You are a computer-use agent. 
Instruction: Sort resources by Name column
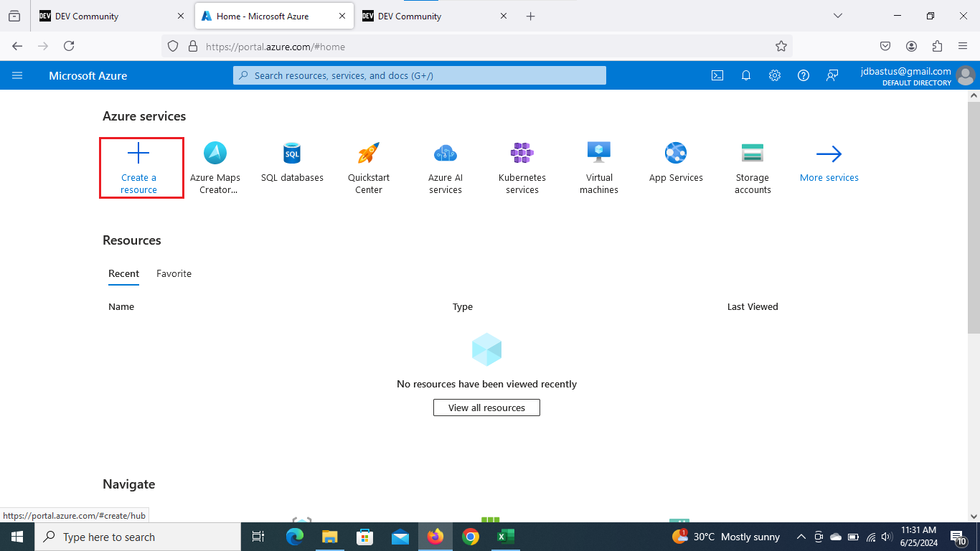coord(121,306)
